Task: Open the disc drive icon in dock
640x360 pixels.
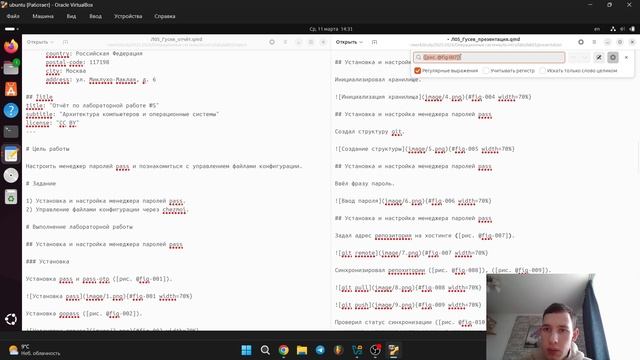Action: click(x=11, y=176)
